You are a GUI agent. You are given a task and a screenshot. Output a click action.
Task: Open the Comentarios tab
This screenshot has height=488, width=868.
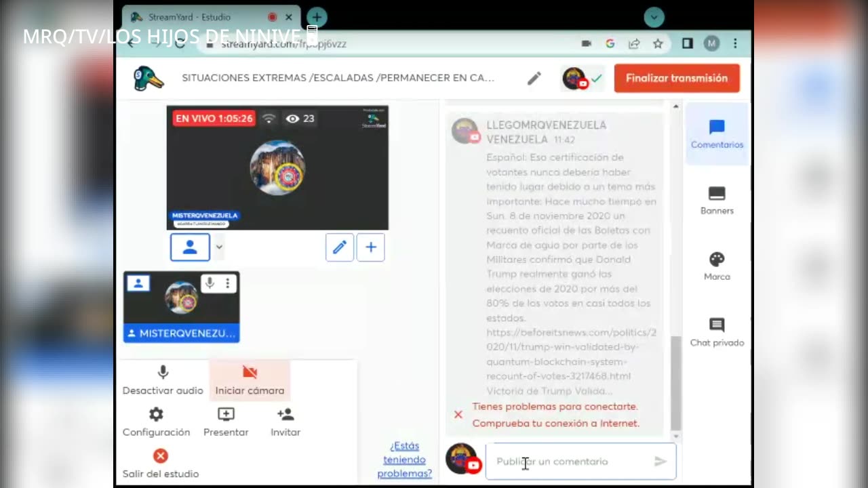[x=717, y=134]
